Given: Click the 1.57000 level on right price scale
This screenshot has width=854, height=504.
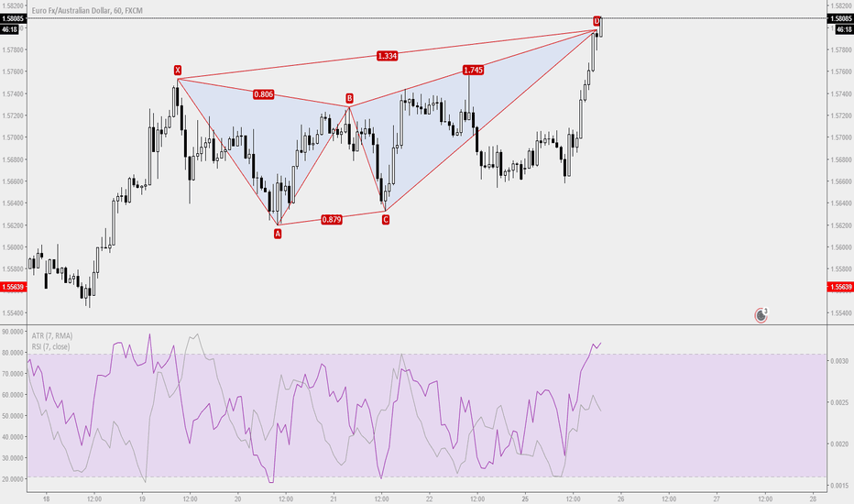Looking at the screenshot, I should click(x=840, y=137).
